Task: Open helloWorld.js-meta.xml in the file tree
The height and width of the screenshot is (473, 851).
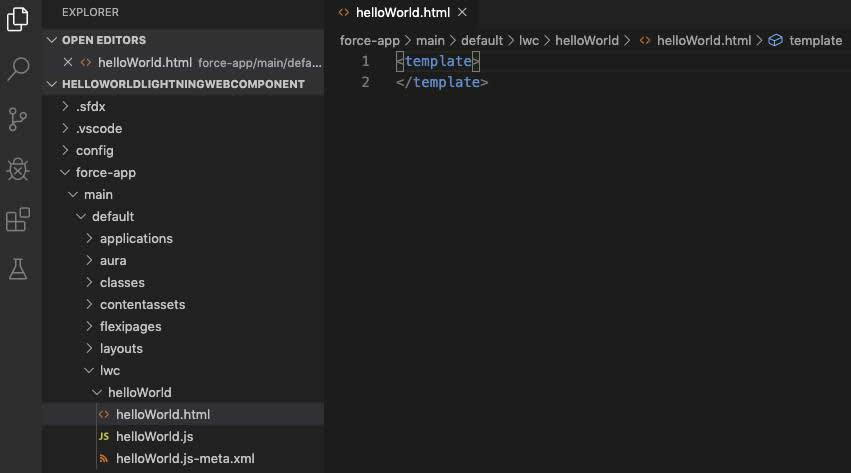Action: pos(183,458)
